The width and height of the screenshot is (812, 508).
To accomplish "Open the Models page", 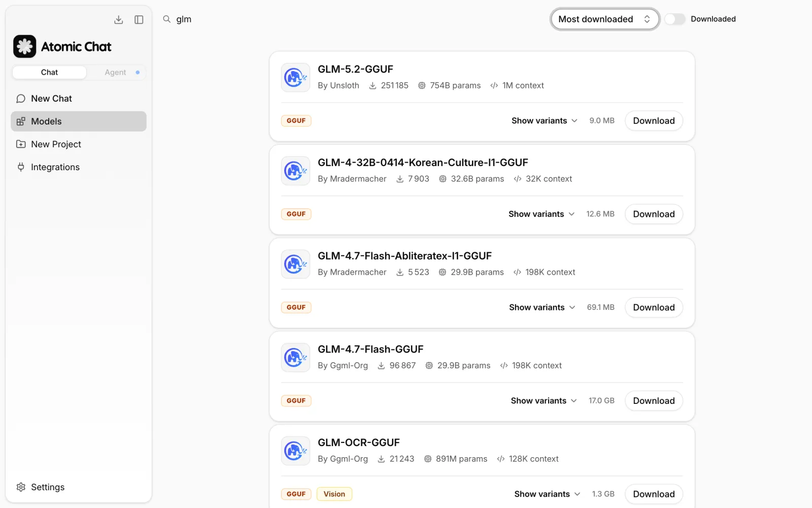I will [x=79, y=121].
